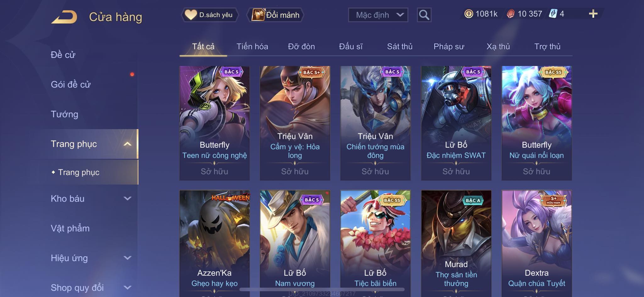Click the red gem currency icon
This screenshot has height=297, width=644.
pos(511,14)
